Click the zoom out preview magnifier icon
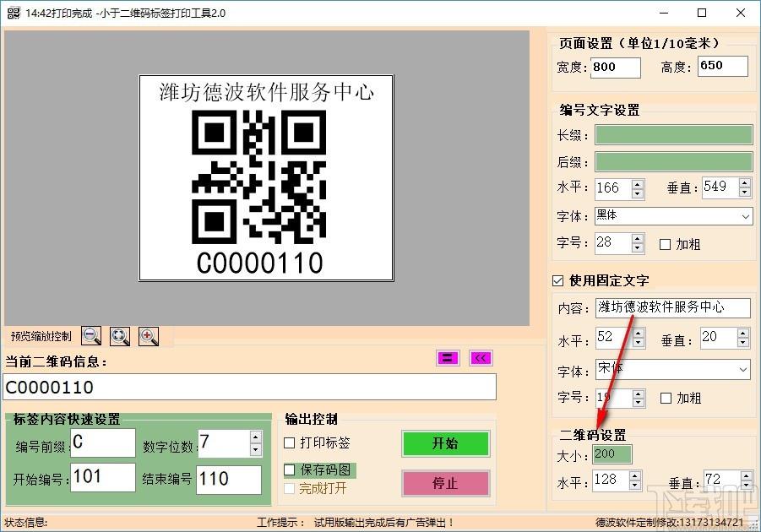Screen dimensions: 761x532 tap(91, 336)
